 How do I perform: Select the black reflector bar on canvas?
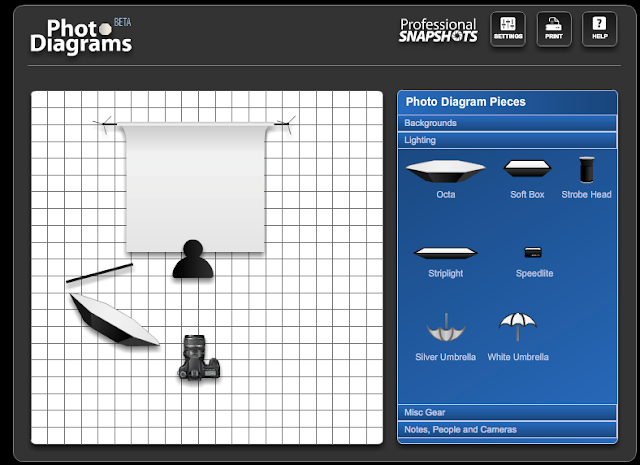[x=99, y=273]
